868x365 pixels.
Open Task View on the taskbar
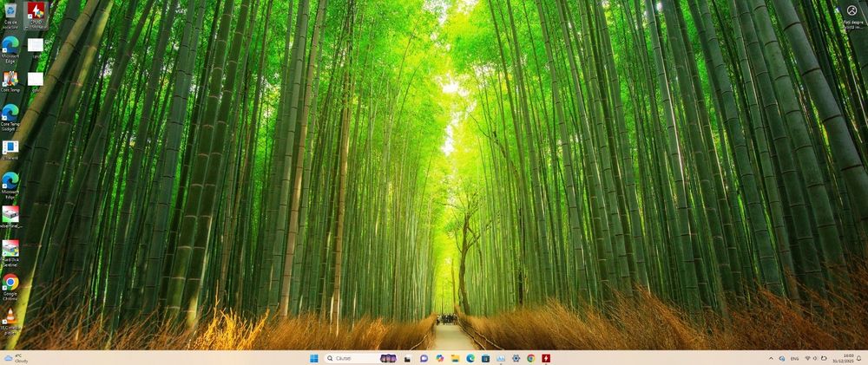(x=407, y=358)
